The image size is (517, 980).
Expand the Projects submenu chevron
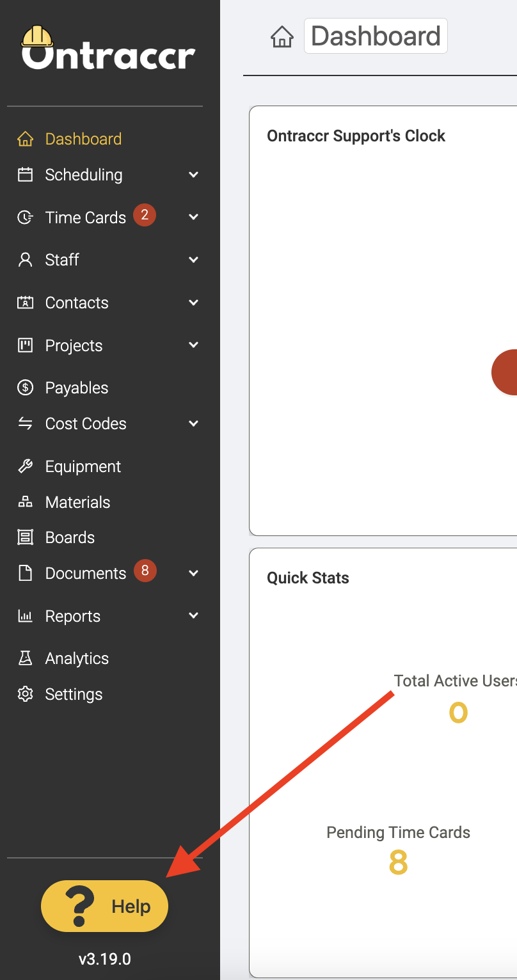[194, 345]
